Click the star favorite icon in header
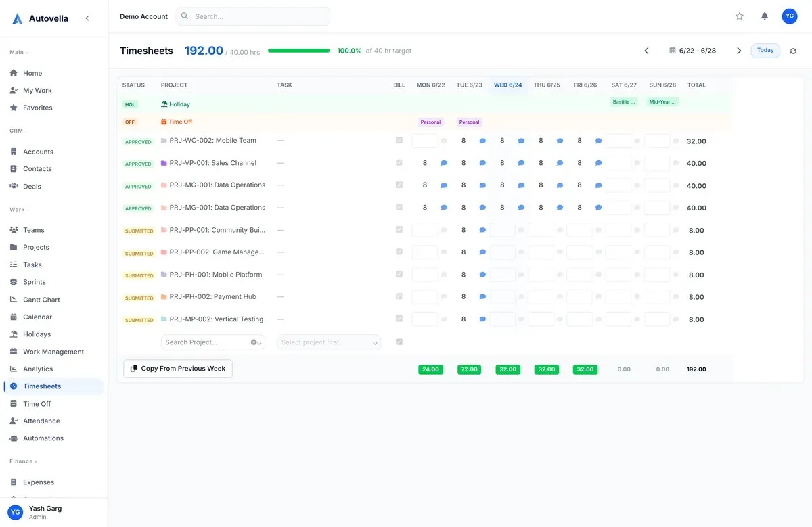 pyautogui.click(x=740, y=16)
